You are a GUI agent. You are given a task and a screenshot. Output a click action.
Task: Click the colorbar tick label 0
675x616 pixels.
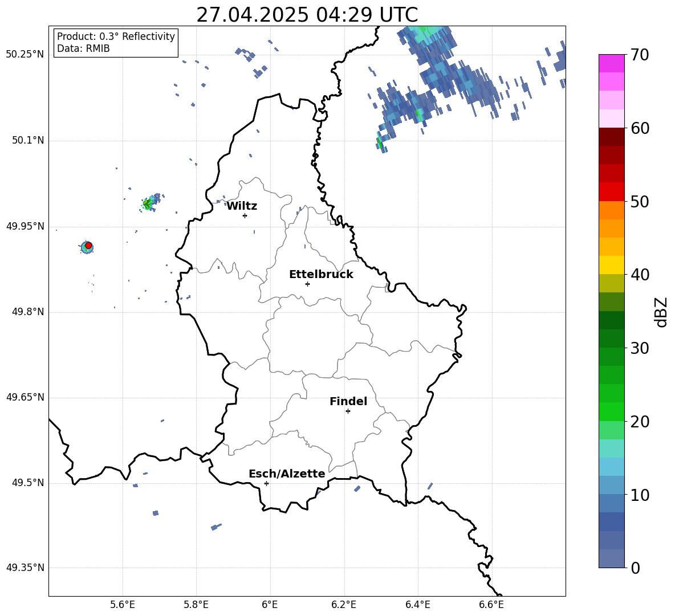point(636,568)
